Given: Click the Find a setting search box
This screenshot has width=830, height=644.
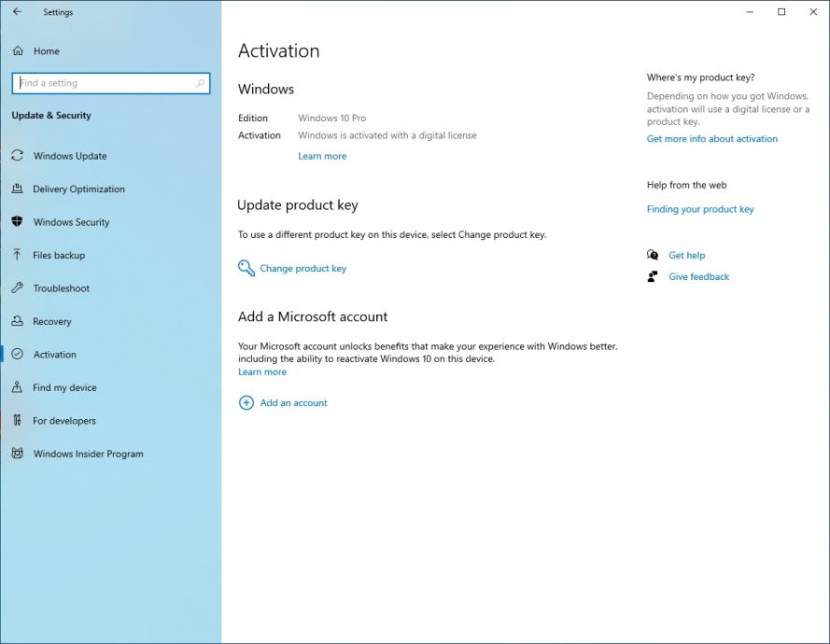Looking at the screenshot, I should pos(105,83).
